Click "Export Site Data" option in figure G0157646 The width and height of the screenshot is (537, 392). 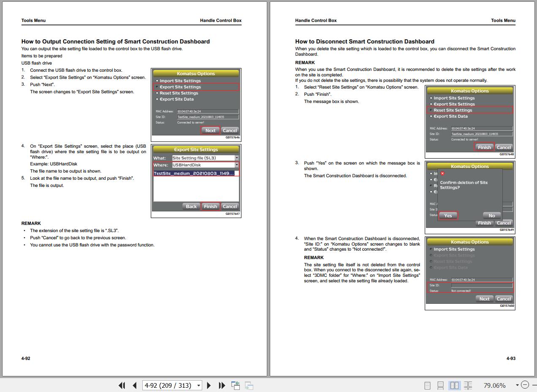pos(176,99)
